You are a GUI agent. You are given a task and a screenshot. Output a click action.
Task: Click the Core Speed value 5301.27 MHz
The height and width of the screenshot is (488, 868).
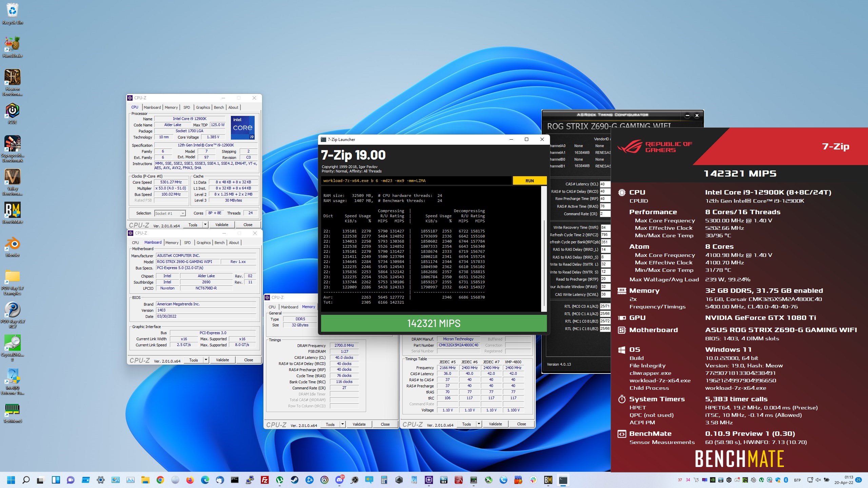[171, 182]
